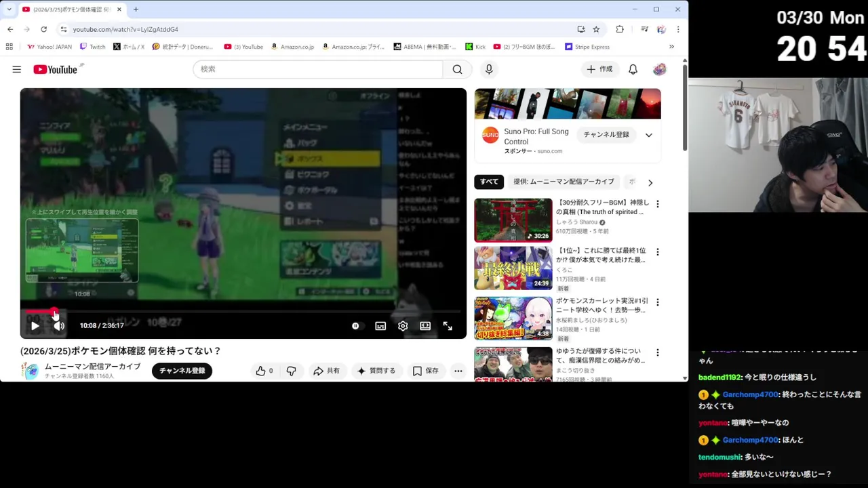Like the video with thumbs up
The image size is (868, 488).
(264, 371)
